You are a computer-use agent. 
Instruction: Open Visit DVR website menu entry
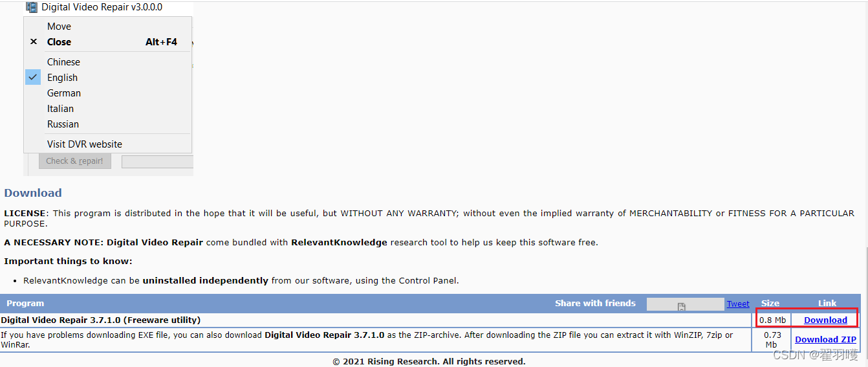(x=107, y=144)
